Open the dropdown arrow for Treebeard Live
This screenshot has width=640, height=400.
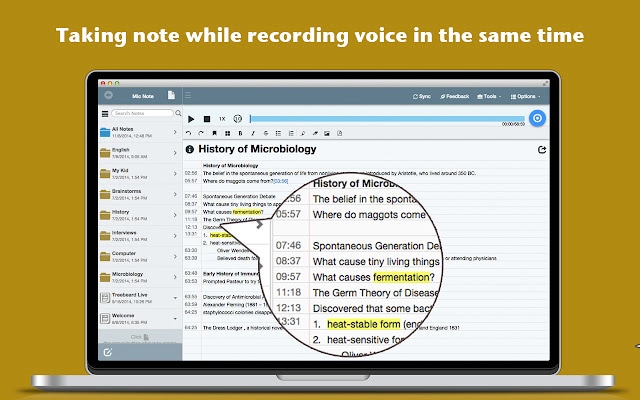click(175, 298)
